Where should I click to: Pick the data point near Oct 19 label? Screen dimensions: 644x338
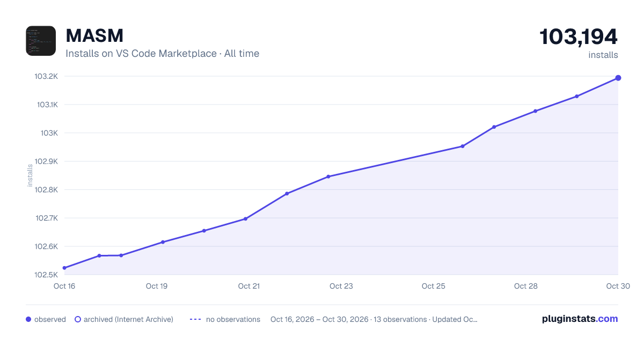pos(163,242)
